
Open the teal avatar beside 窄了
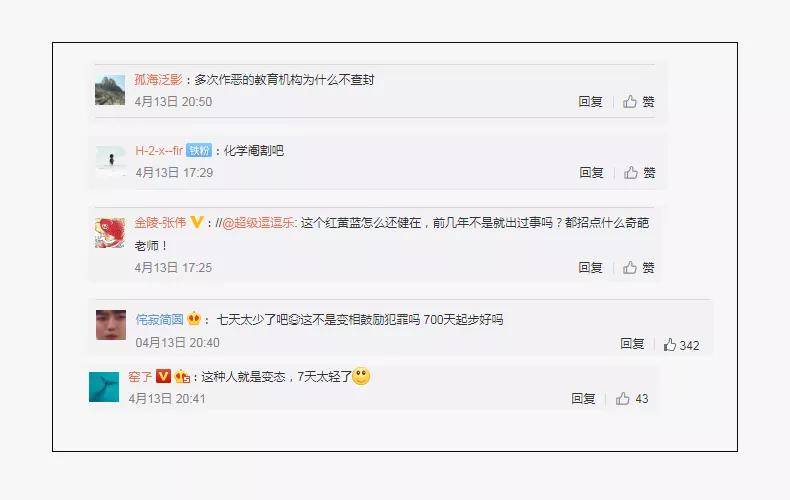pyautogui.click(x=104, y=387)
